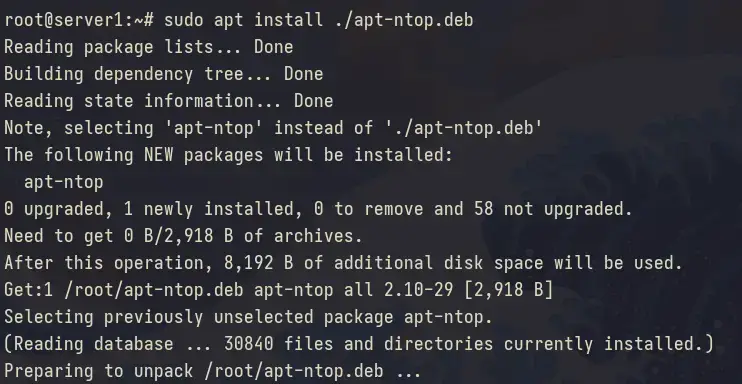Click the 'Preparing to unpack /root/apt-ntop.deb' line
The image size is (742, 384).
point(213,371)
